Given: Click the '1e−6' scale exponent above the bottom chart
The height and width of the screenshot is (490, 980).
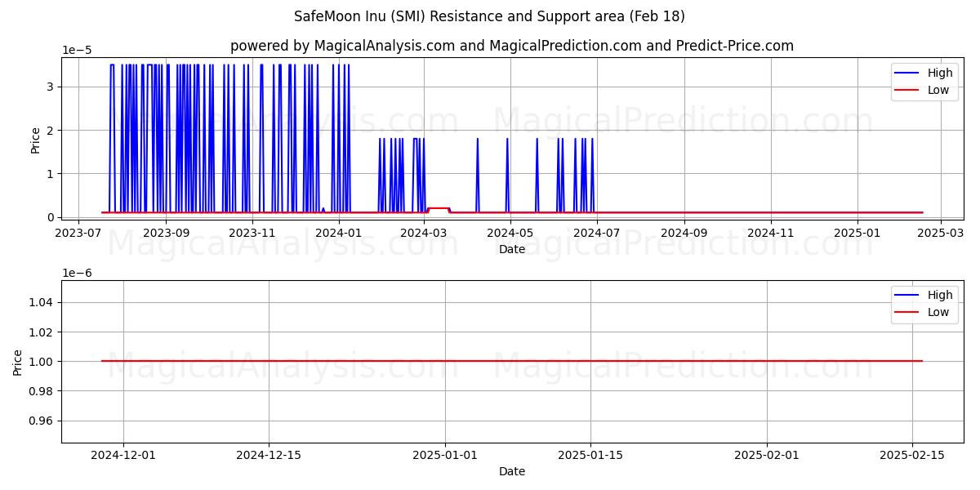Looking at the screenshot, I should (x=77, y=273).
